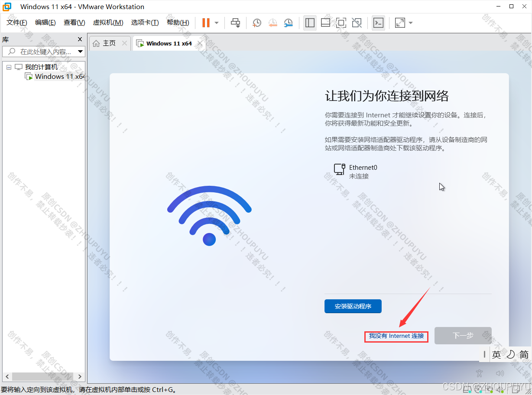The width and height of the screenshot is (532, 395).
Task: Click Send Ctrl+Alt+Del toolbar icon
Action: [235, 23]
